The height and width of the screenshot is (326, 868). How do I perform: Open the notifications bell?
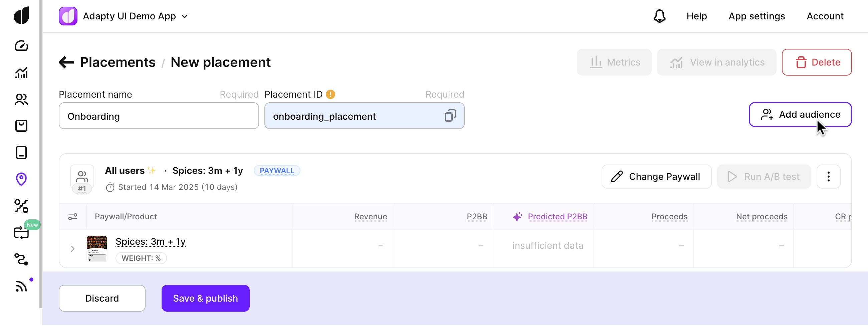coord(659,16)
